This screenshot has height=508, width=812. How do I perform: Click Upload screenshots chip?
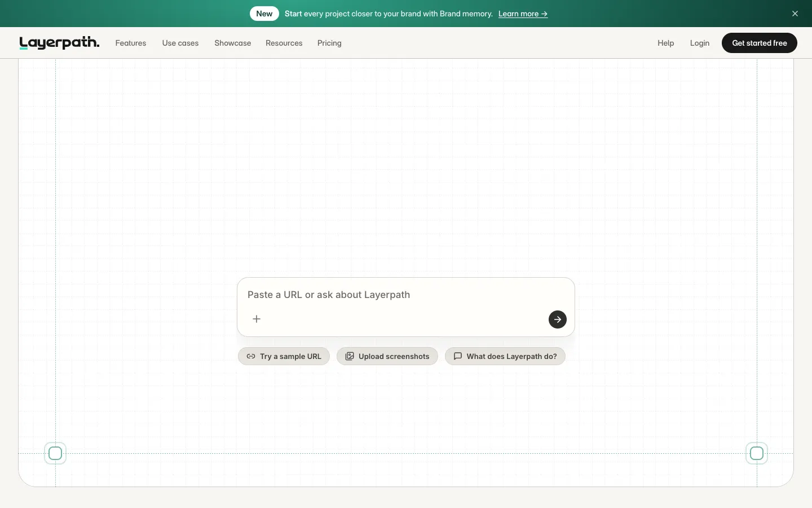pos(387,356)
